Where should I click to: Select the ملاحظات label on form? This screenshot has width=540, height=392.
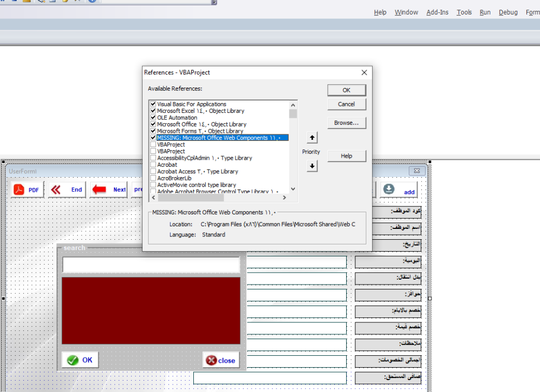388,345
